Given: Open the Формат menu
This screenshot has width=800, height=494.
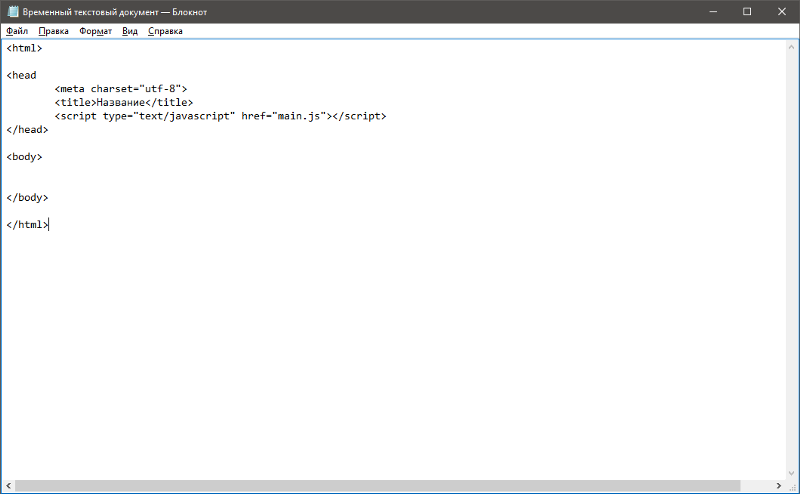Looking at the screenshot, I should click(96, 31).
